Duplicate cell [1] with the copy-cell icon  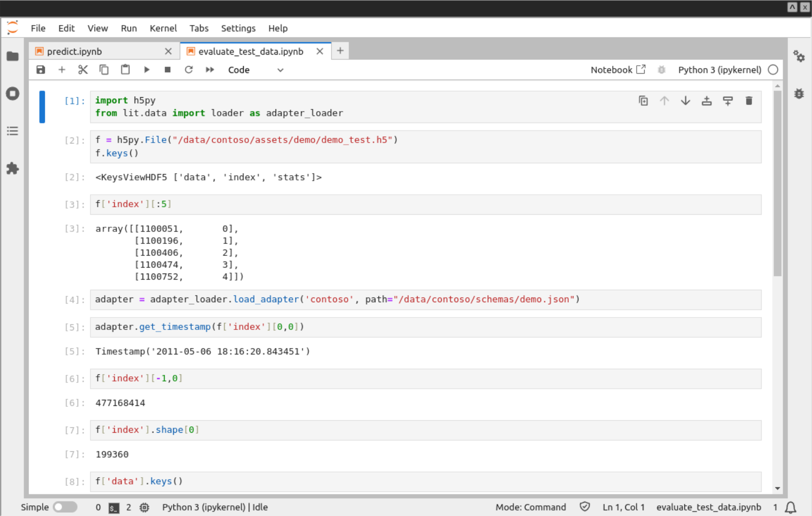[643, 100]
